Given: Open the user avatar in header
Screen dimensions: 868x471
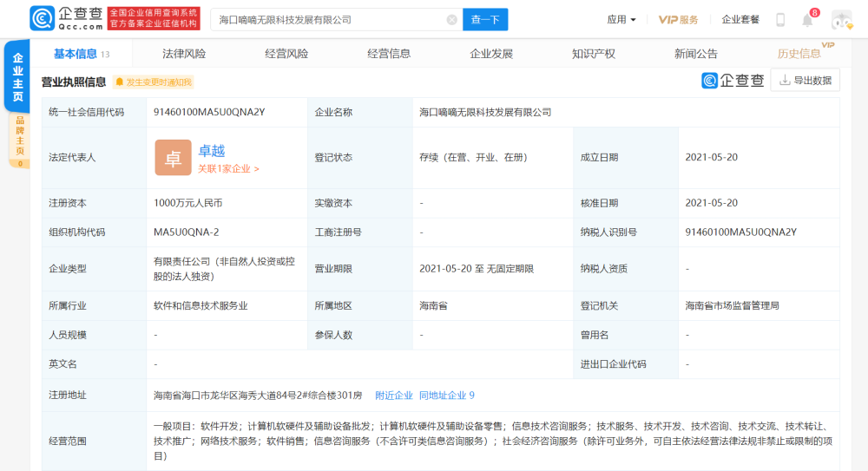Looking at the screenshot, I should [x=841, y=21].
